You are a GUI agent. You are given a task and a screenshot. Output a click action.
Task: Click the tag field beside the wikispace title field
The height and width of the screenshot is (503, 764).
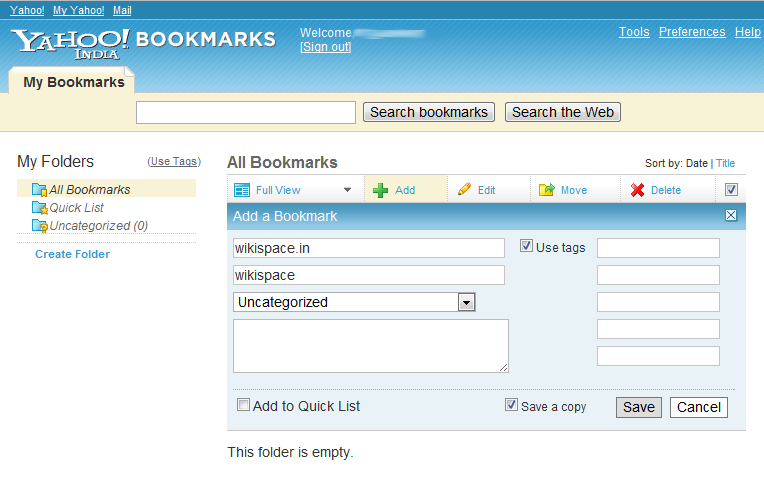(x=658, y=275)
